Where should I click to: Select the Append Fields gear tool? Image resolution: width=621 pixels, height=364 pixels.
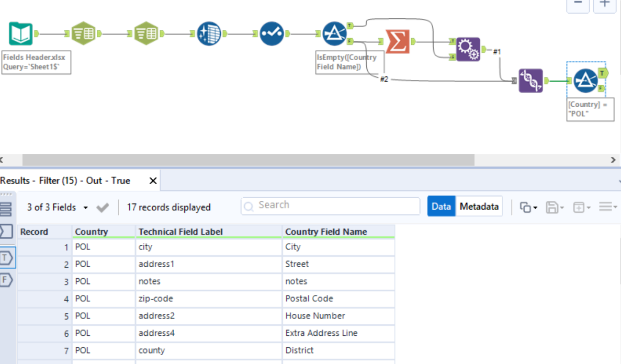pyautogui.click(x=468, y=49)
